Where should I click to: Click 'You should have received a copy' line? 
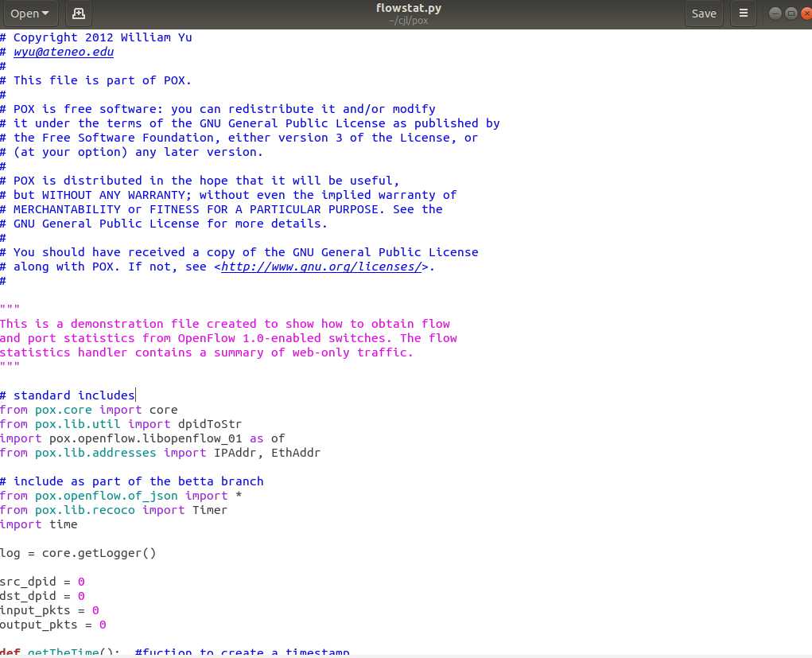pos(239,252)
